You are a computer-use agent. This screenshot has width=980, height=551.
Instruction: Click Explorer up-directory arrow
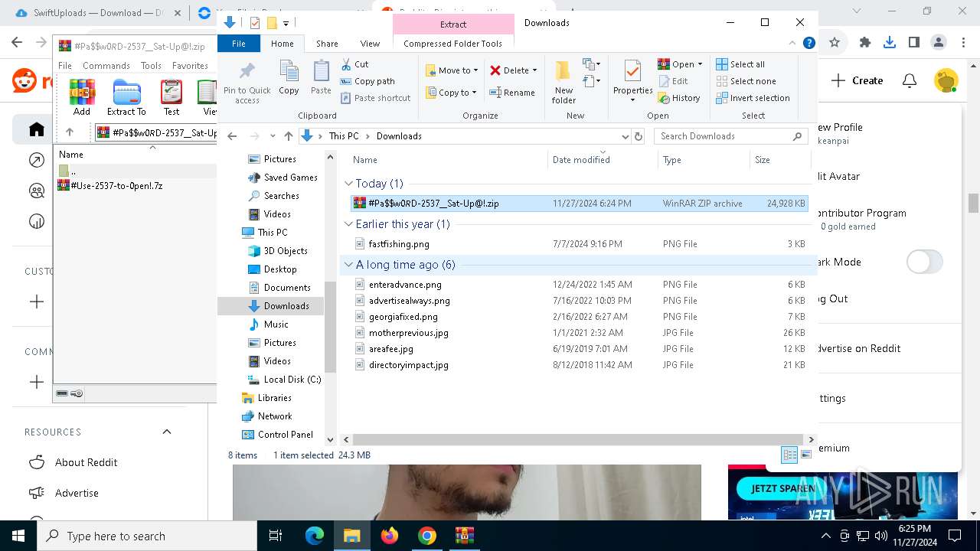[288, 136]
